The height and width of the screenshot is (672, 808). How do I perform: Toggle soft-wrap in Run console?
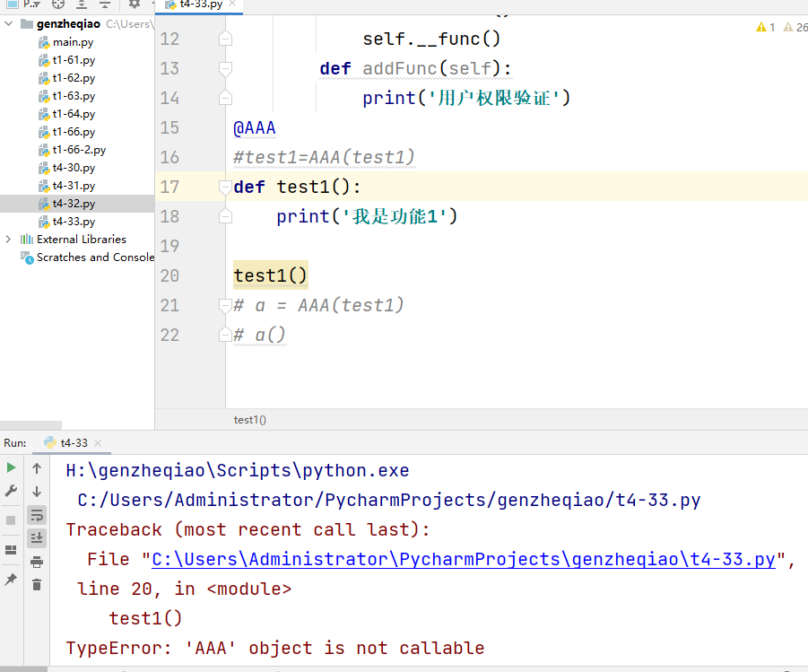click(37, 515)
